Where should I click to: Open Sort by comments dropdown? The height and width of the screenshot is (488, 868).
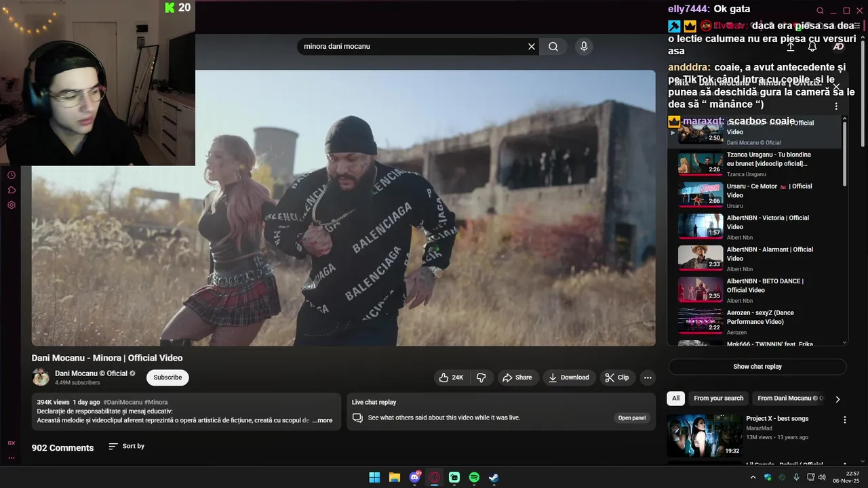(127, 447)
